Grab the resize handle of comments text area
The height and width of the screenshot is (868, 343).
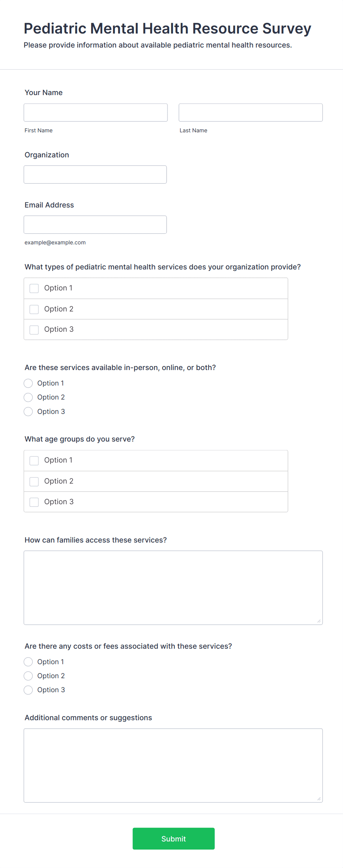[x=319, y=799]
